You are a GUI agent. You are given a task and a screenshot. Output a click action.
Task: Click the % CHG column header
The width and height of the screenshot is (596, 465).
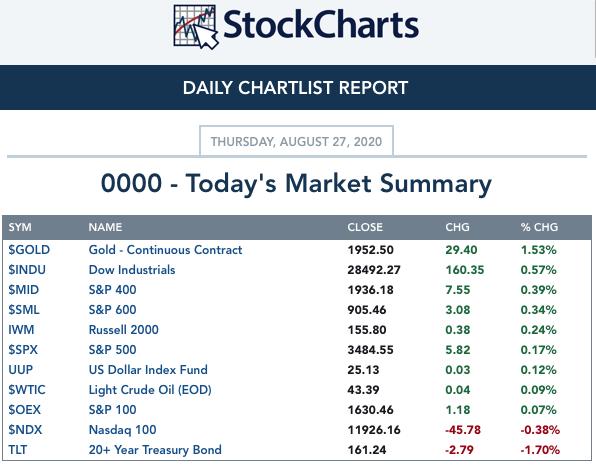coord(539,227)
